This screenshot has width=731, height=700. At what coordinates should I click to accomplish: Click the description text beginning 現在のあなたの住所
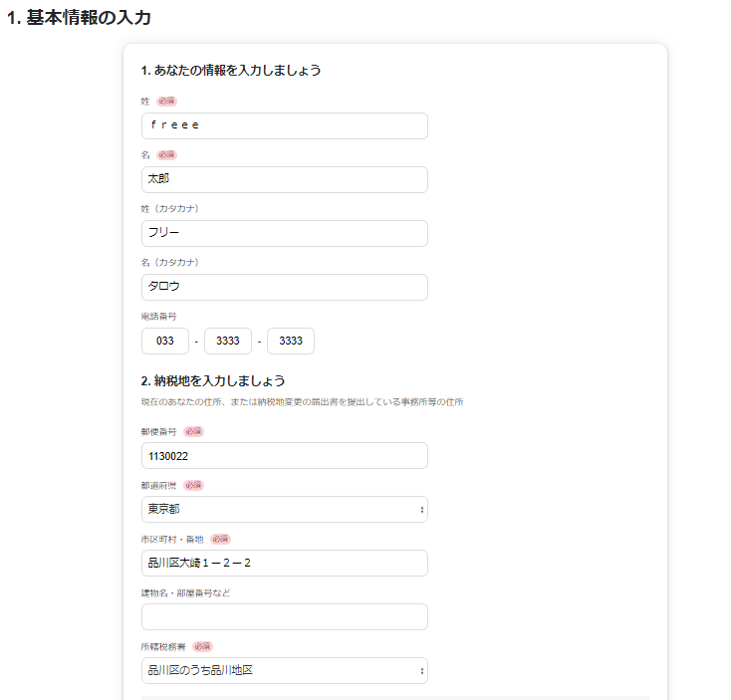tap(302, 401)
